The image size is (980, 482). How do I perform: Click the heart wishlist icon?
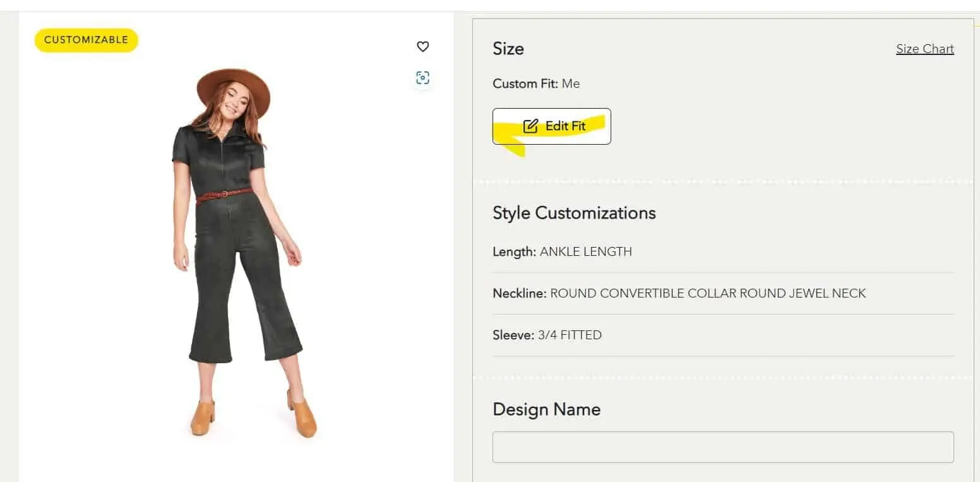(423, 46)
